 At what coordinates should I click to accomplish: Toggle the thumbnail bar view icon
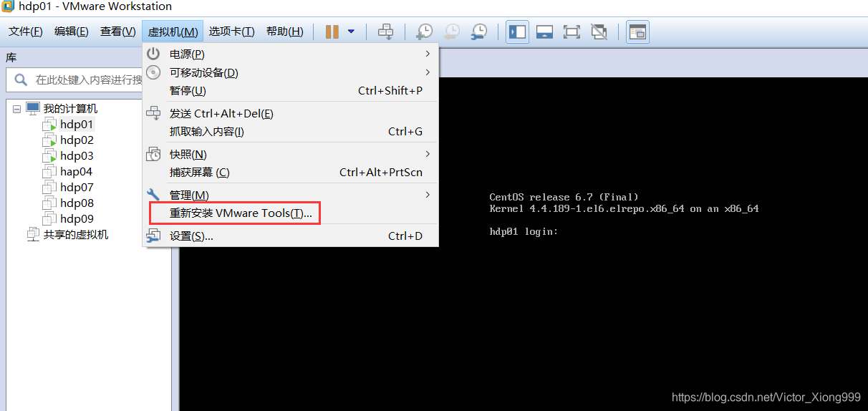545,32
